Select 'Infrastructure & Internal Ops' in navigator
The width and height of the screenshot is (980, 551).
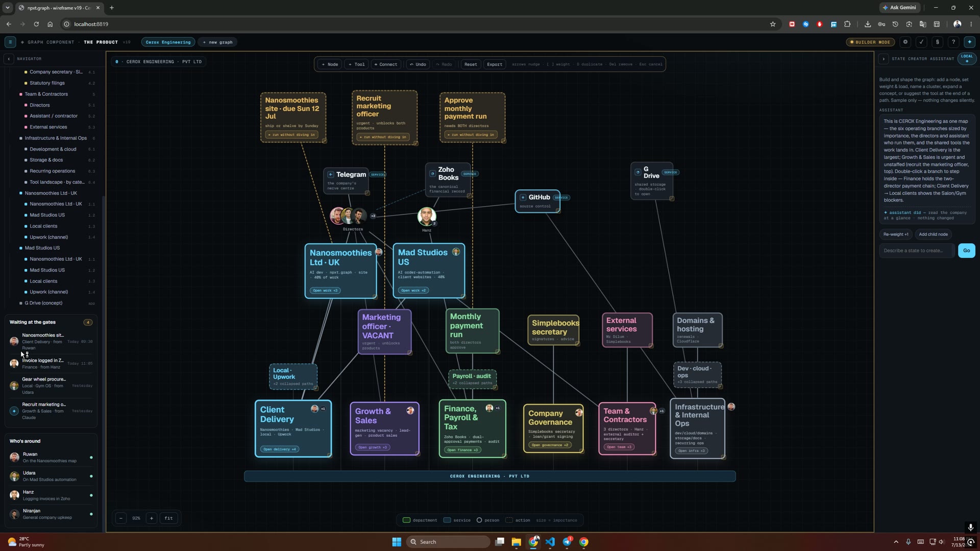[x=56, y=138]
